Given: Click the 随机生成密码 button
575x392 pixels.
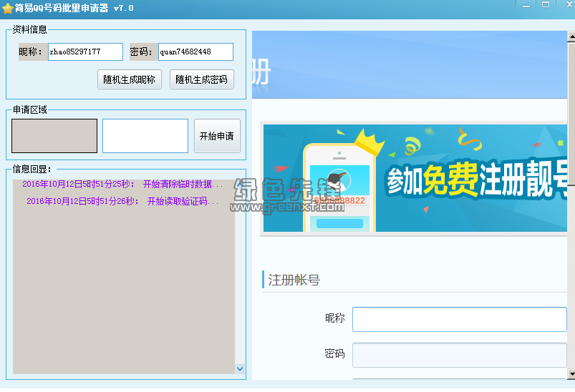Looking at the screenshot, I should (202, 79).
